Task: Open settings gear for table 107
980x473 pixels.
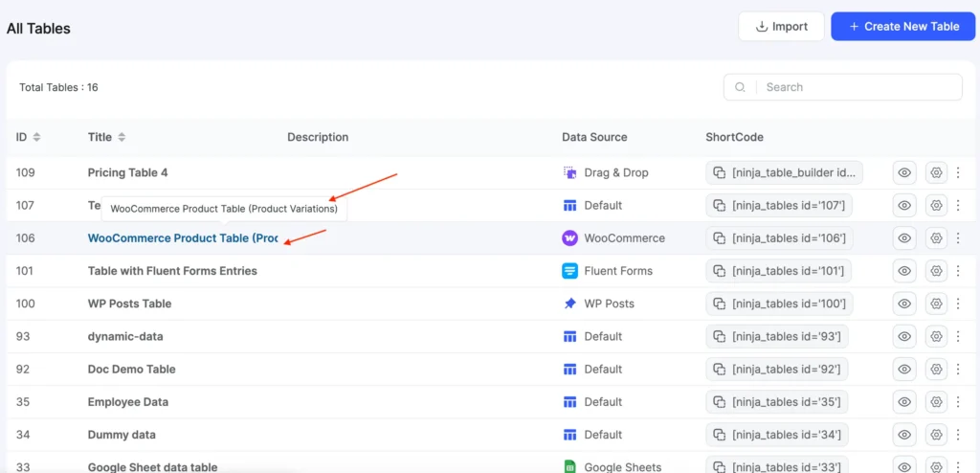Action: (x=936, y=205)
